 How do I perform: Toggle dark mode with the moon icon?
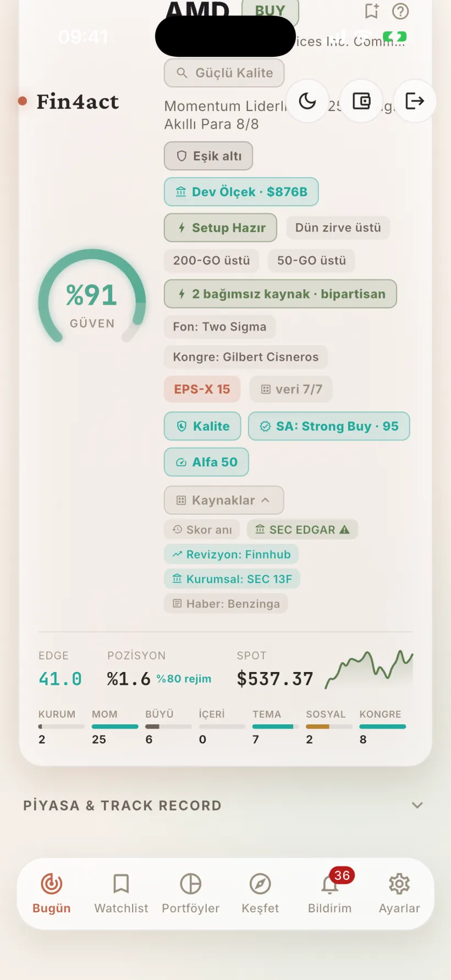click(x=307, y=101)
